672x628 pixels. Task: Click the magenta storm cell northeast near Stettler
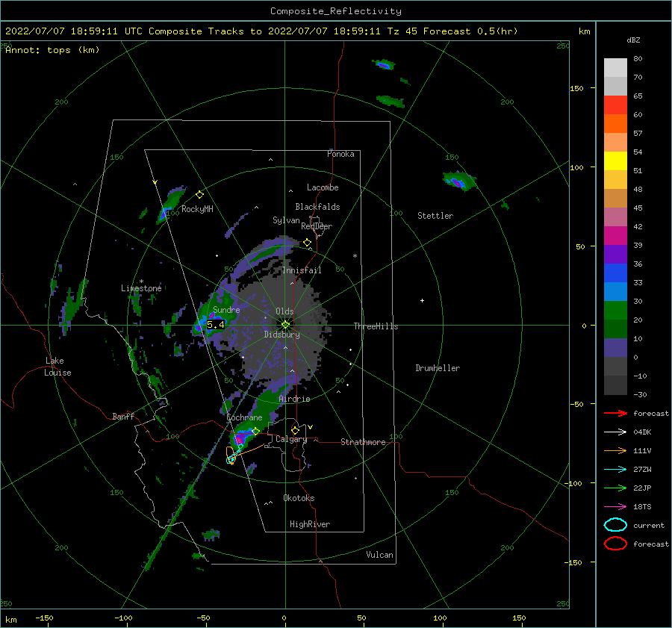(458, 184)
